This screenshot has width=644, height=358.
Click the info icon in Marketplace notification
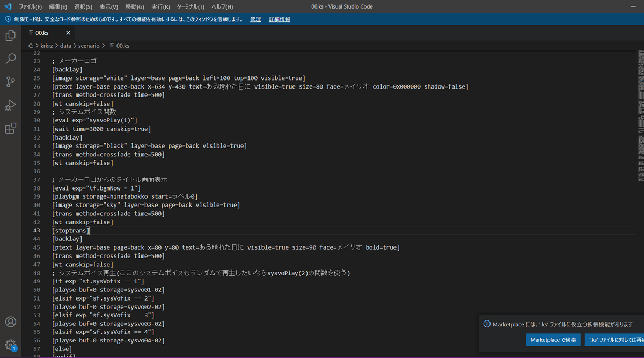pyautogui.click(x=487, y=324)
